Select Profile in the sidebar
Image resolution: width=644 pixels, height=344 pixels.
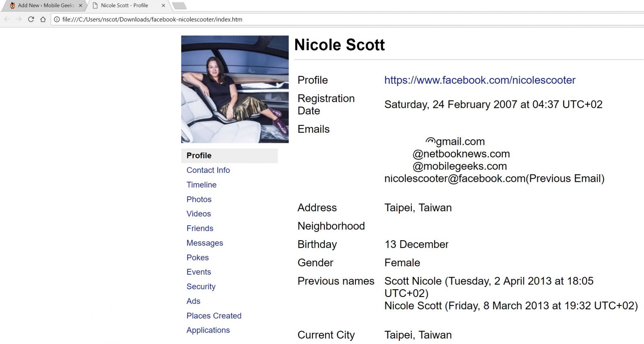(x=229, y=156)
